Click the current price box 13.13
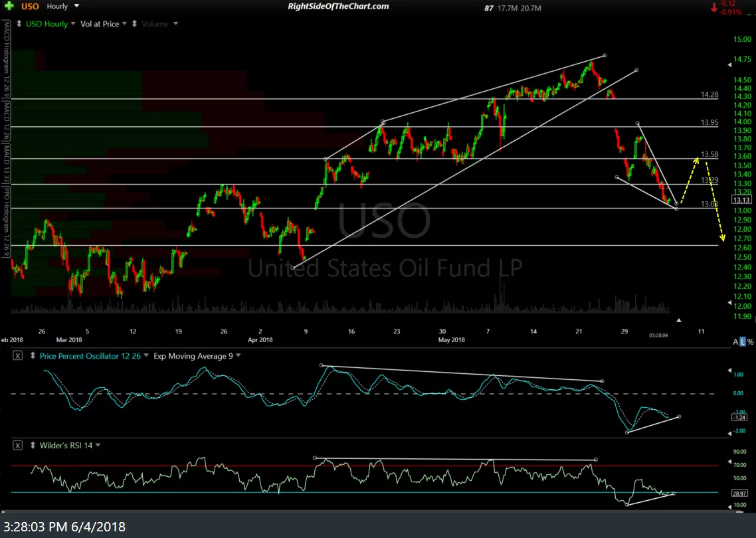 [741, 200]
